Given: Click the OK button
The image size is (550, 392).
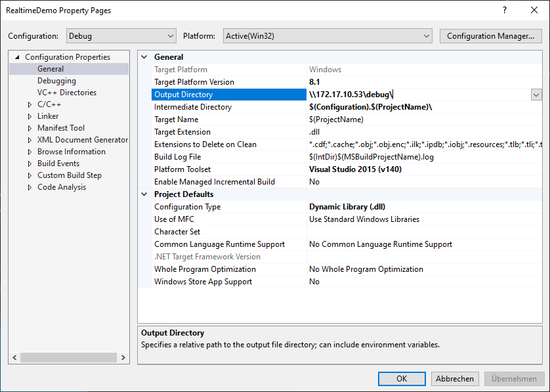Looking at the screenshot, I should [401, 378].
